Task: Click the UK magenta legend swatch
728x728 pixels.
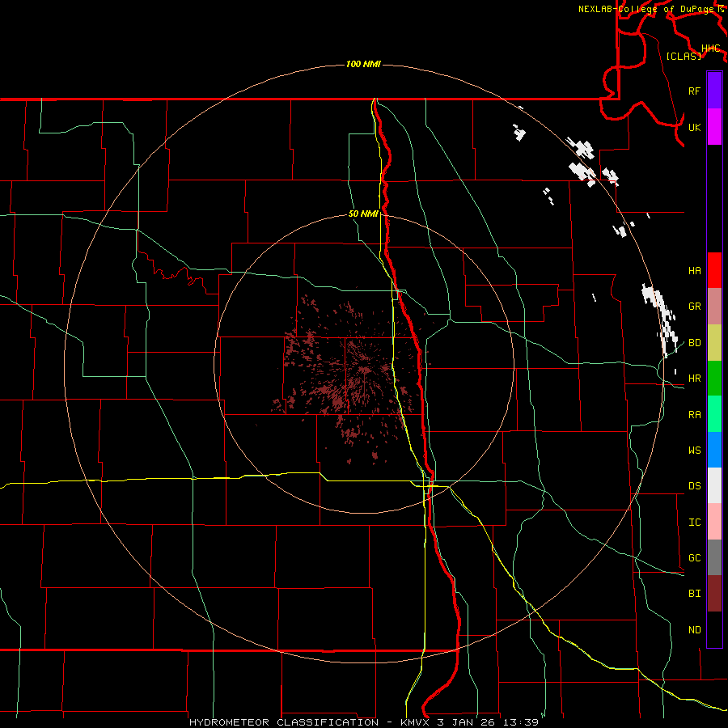Action: (714, 127)
